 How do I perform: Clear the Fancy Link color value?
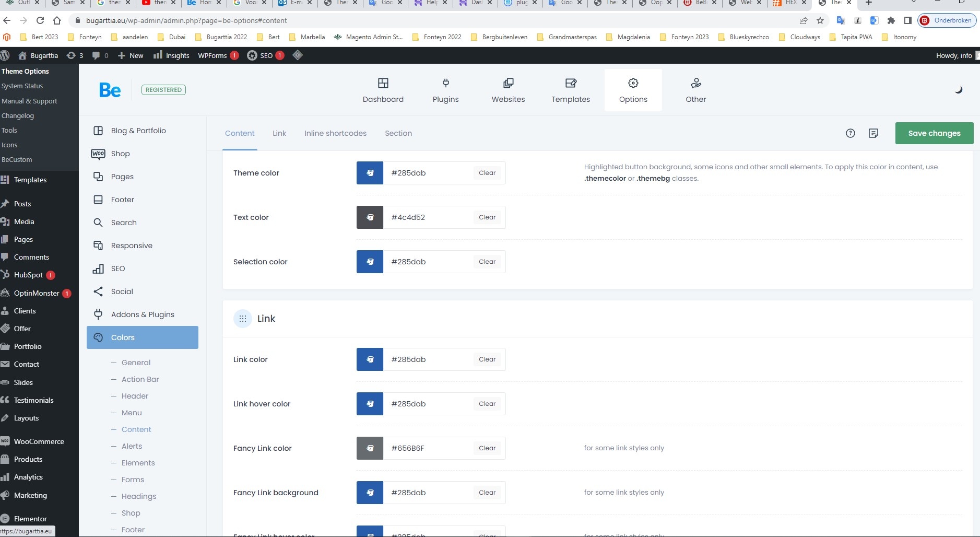(x=487, y=448)
